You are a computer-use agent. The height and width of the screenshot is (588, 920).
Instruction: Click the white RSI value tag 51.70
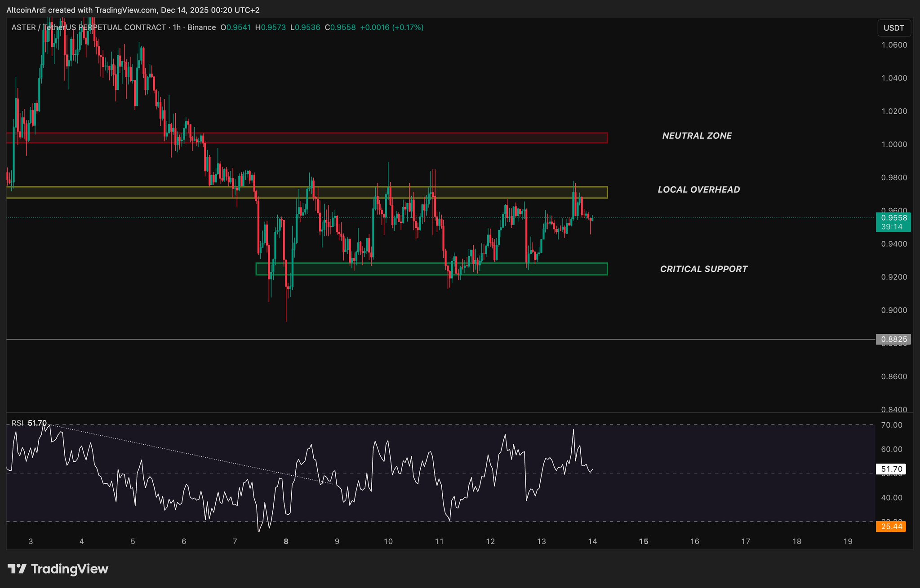pos(891,469)
